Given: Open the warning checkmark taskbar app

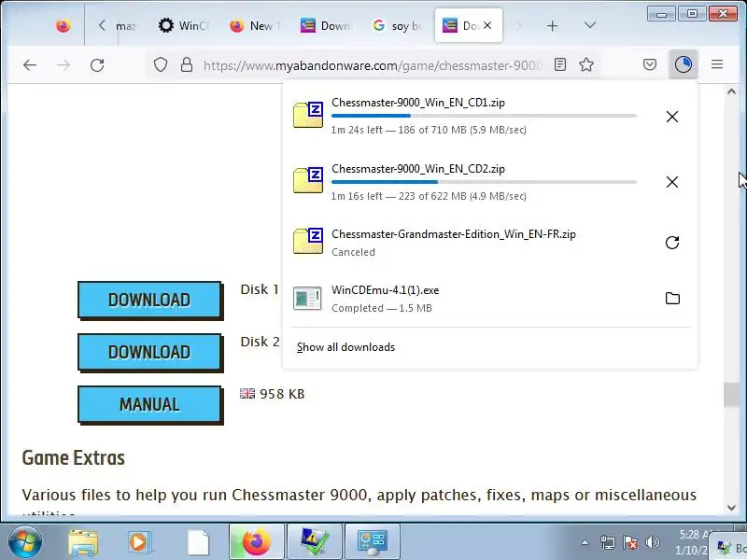Looking at the screenshot, I should click(315, 542).
